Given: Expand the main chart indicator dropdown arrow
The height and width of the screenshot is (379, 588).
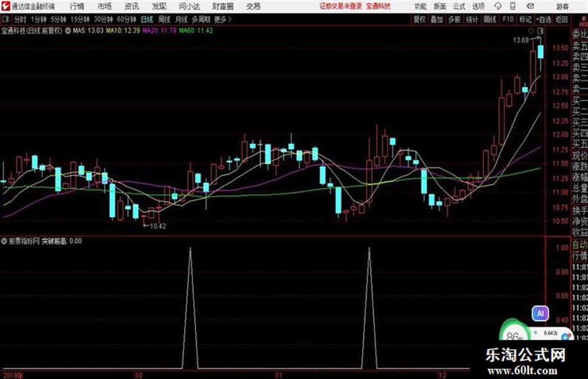Looking at the screenshot, I should [x=68, y=30].
